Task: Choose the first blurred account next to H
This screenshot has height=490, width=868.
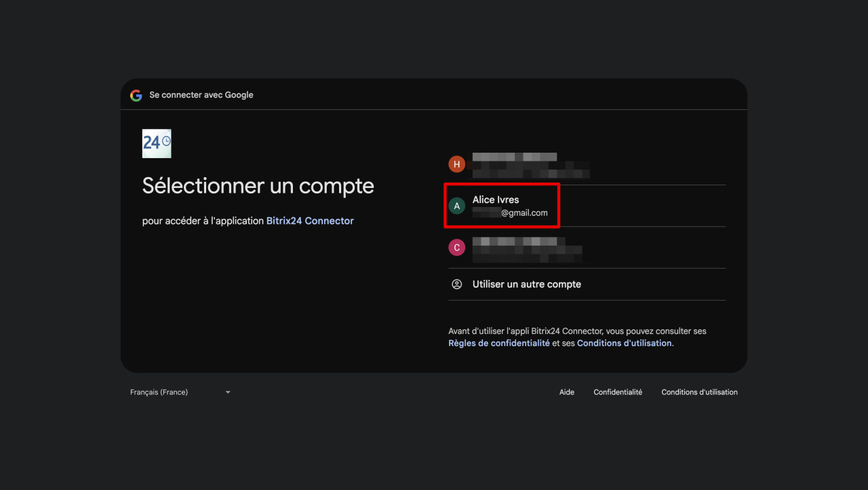Action: click(x=529, y=164)
